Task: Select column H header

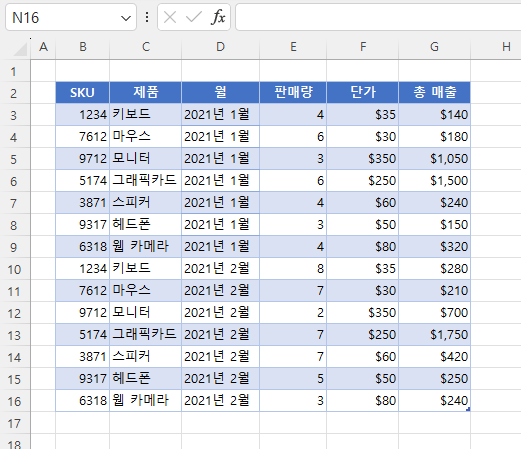Action: (496, 47)
